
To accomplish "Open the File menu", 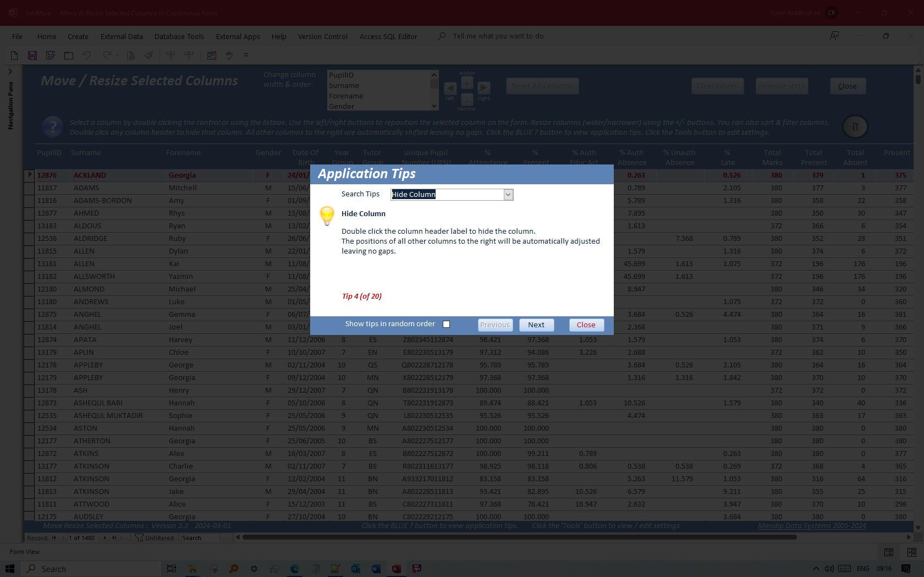I will [18, 36].
